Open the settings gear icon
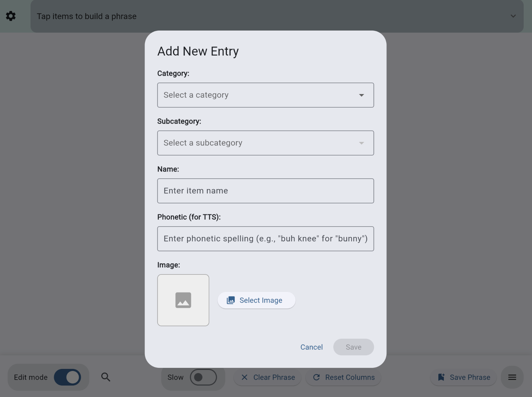The width and height of the screenshot is (532, 397). click(11, 16)
